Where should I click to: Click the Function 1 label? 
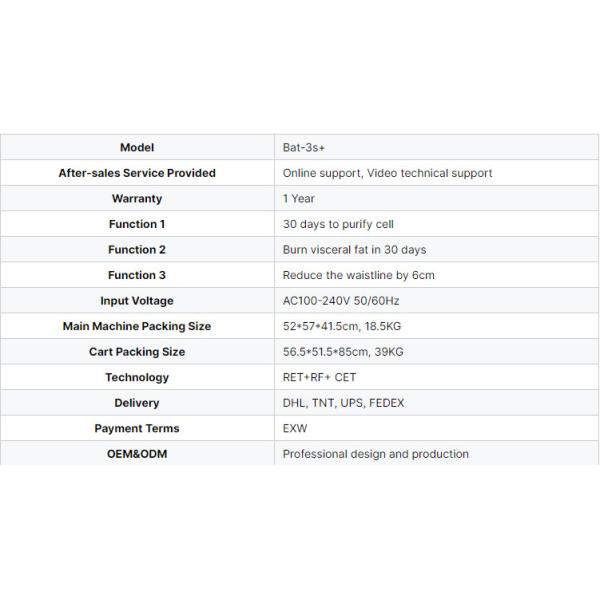pos(137,224)
